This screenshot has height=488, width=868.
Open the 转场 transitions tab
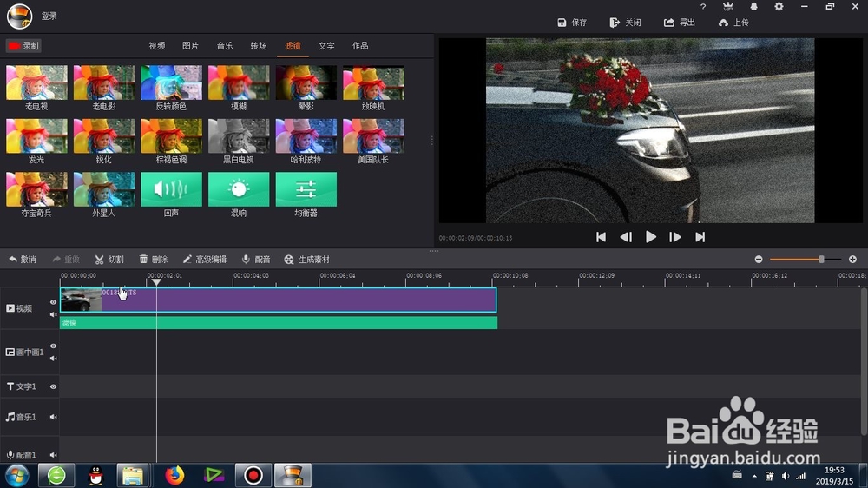(259, 46)
